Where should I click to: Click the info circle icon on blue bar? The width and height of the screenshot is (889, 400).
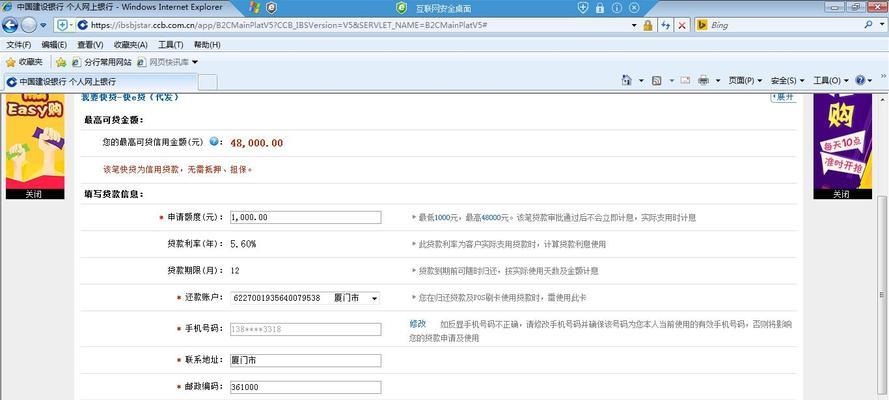pos(617,8)
